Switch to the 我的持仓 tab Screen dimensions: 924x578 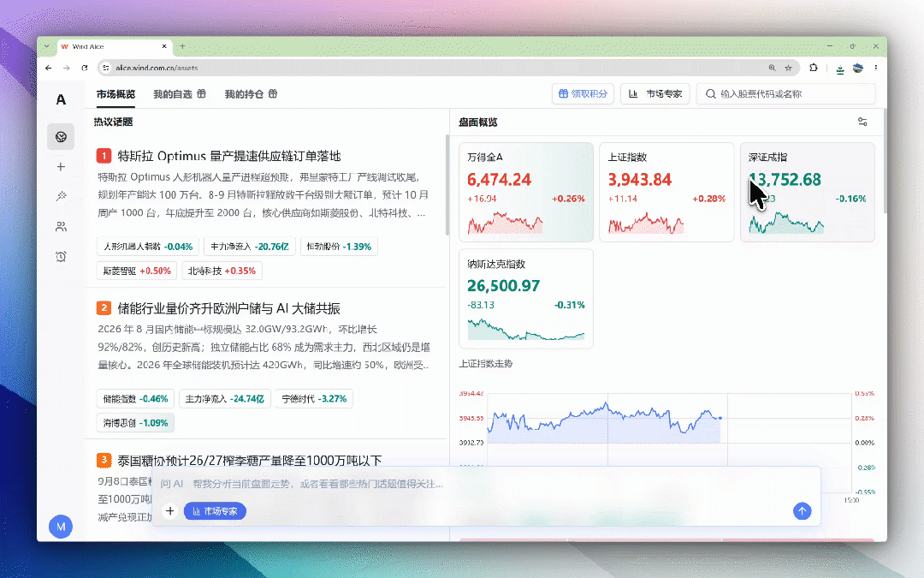(x=251, y=94)
